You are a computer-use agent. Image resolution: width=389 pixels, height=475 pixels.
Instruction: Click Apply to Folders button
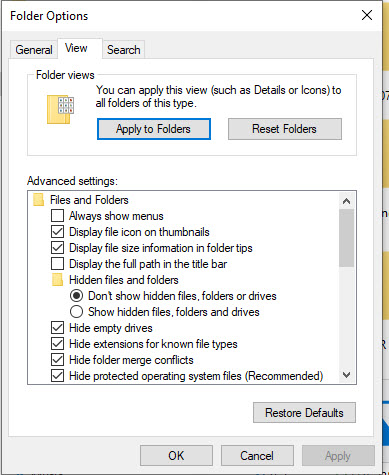click(x=154, y=129)
